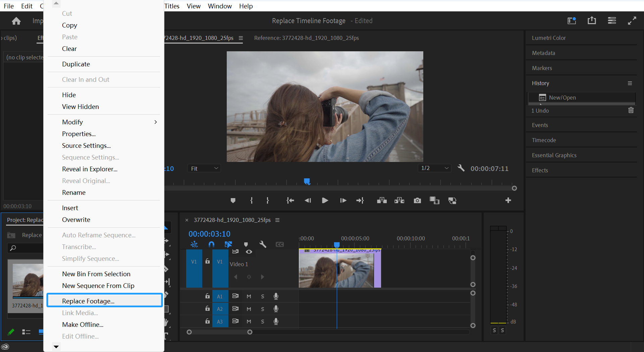Toggle Snap in Timeline magnet

click(211, 244)
